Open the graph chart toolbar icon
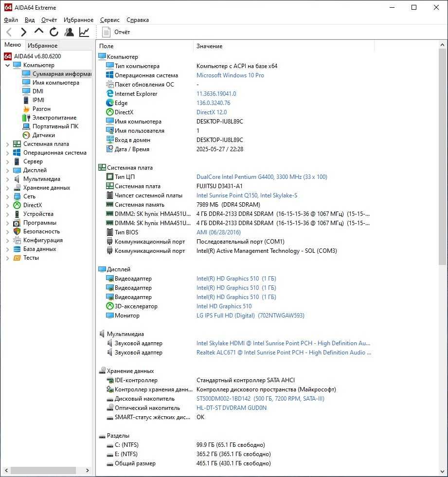The width and height of the screenshot is (448, 477). click(x=84, y=32)
